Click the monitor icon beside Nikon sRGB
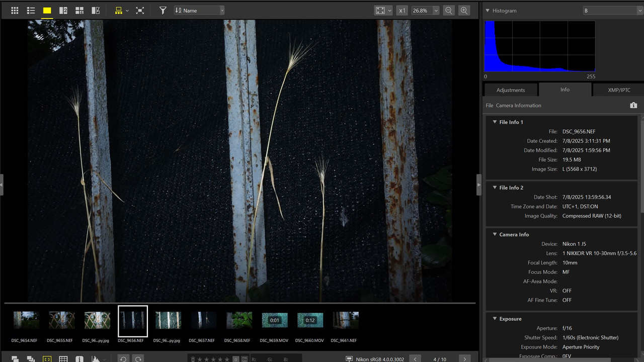The height and width of the screenshot is (362, 644). click(x=349, y=359)
